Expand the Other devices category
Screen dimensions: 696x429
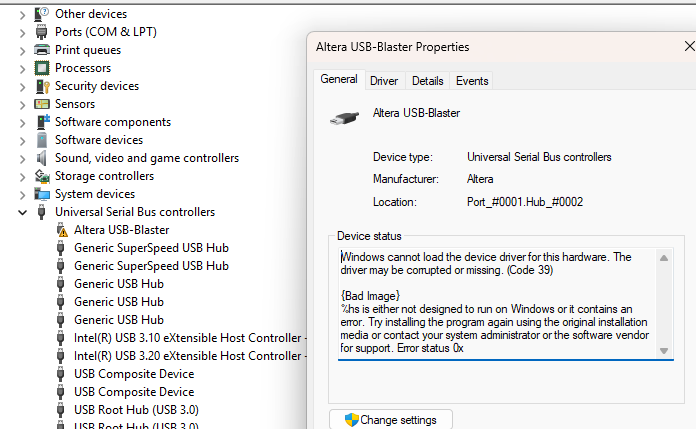click(23, 14)
